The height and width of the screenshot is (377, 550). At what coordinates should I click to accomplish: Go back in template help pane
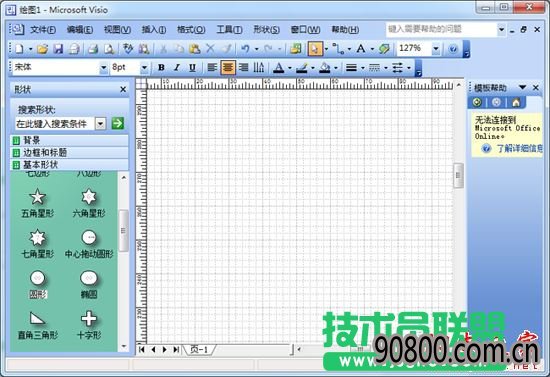point(477,102)
